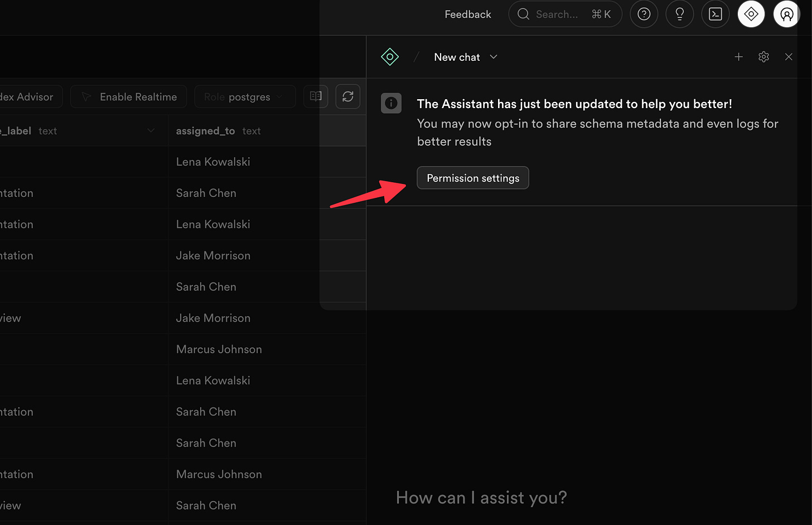Start a new chat with plus icon
The width and height of the screenshot is (812, 525).
[x=738, y=57]
